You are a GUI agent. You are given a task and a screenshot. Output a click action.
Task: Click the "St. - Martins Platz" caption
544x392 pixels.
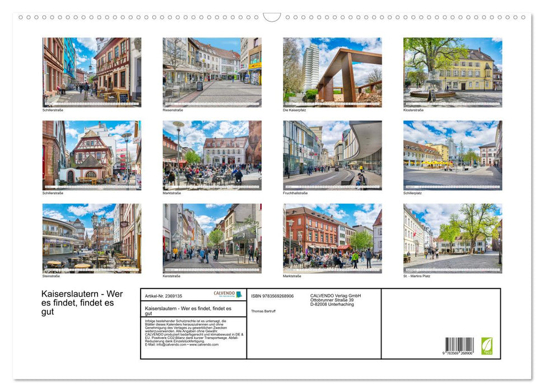[x=417, y=276]
